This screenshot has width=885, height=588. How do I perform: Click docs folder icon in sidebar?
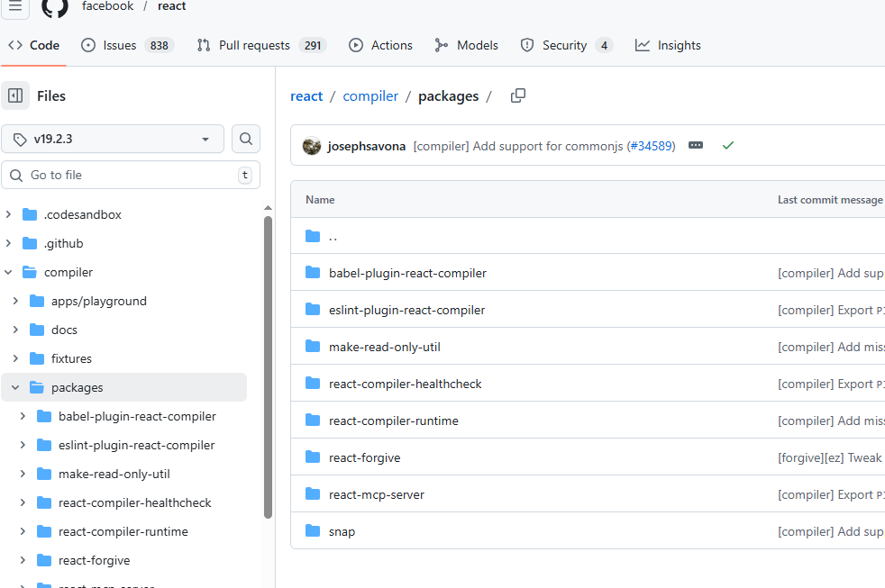37,330
